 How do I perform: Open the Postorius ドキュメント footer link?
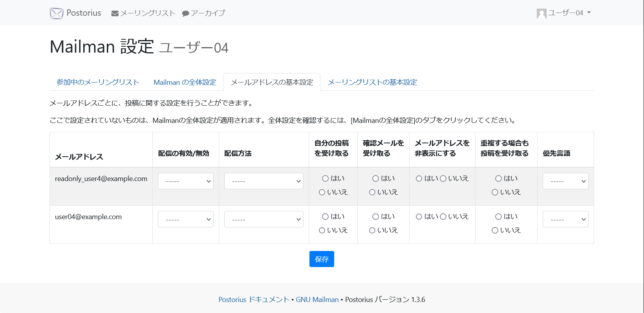(x=254, y=300)
